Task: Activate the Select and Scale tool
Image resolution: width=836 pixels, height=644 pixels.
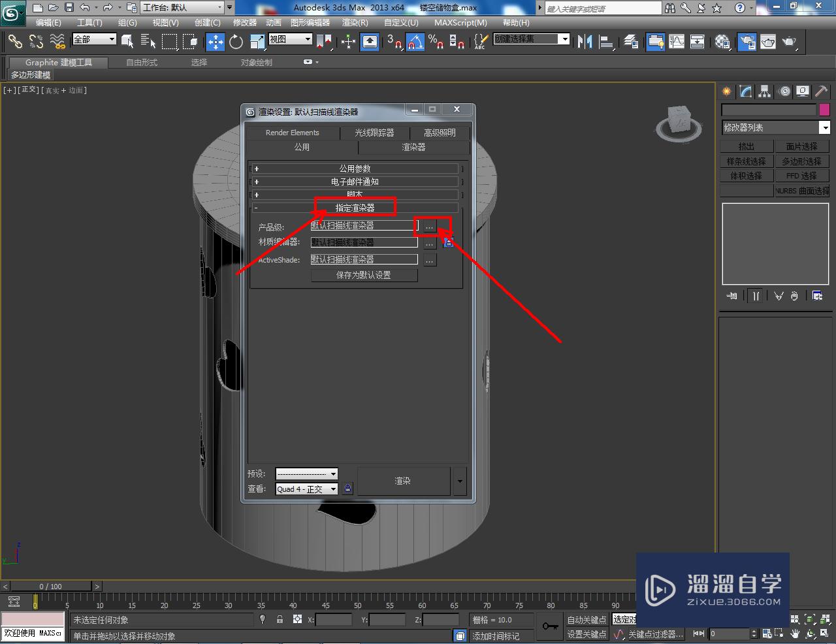Action: coord(257,42)
